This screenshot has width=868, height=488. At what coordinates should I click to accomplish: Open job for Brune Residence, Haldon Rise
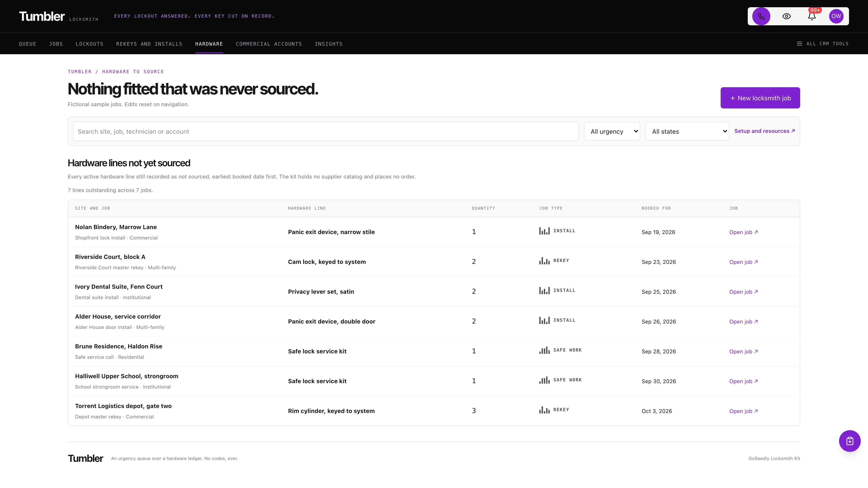coord(744,351)
